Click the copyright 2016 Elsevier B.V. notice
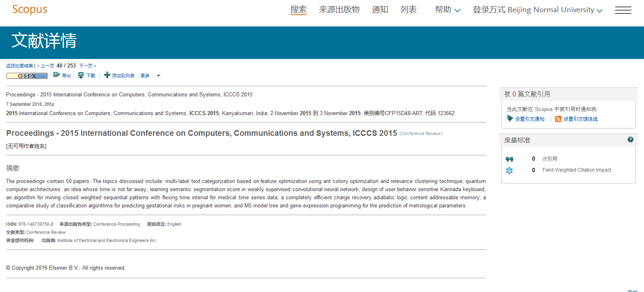The width and height of the screenshot is (644, 292). tap(66, 268)
